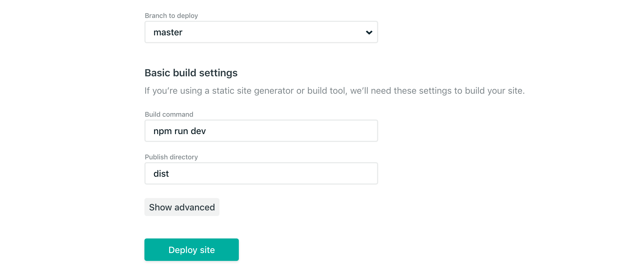
Task: Click the static site generator description text
Action: [x=334, y=91]
